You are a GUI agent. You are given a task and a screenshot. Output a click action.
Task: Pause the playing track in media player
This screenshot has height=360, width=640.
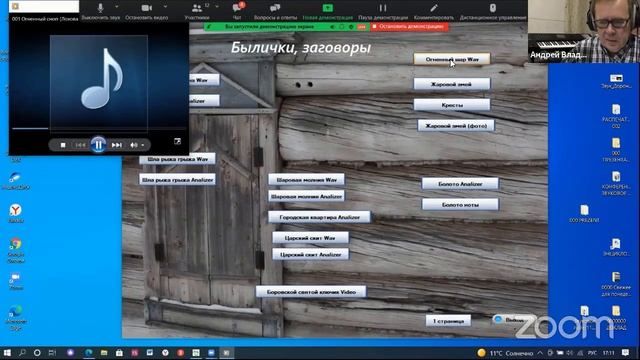[x=98, y=144]
